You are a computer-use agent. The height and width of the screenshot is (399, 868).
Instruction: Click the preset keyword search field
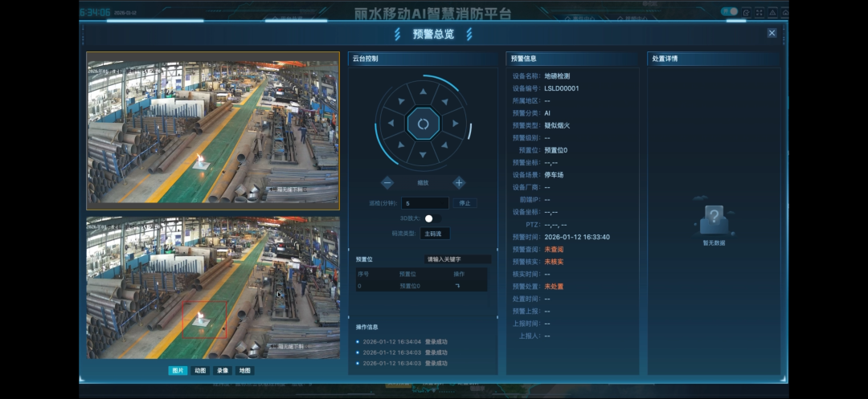(457, 259)
